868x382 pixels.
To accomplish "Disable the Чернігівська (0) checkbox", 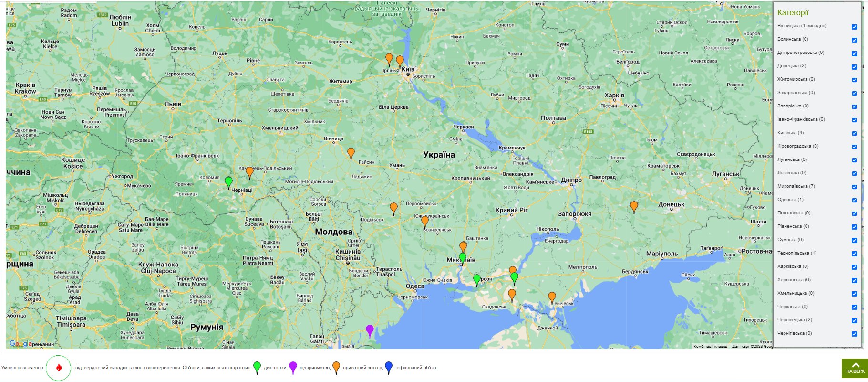I will [854, 334].
